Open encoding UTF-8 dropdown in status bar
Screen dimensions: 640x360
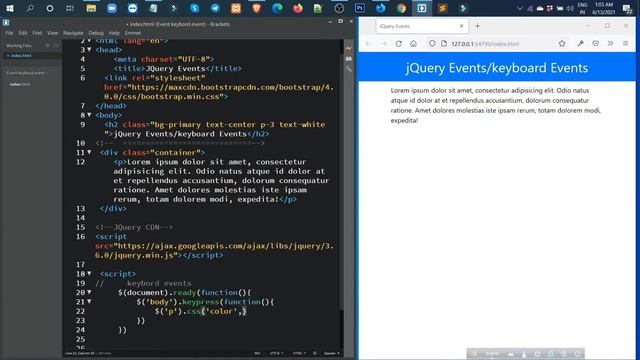point(276,353)
